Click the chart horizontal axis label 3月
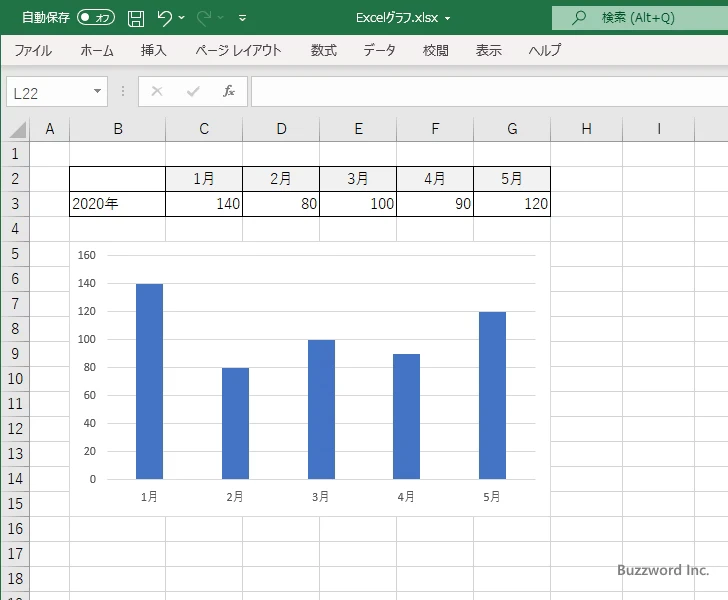This screenshot has width=728, height=600. pyautogui.click(x=321, y=497)
